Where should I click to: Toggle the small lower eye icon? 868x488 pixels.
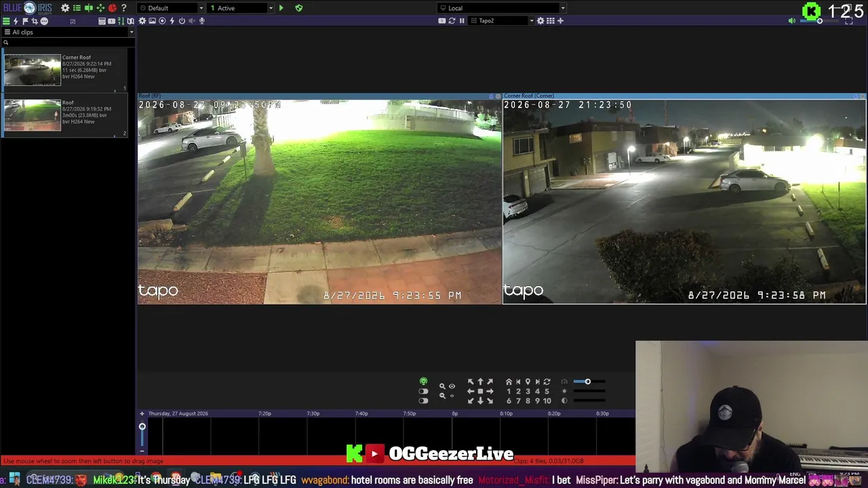[452, 396]
